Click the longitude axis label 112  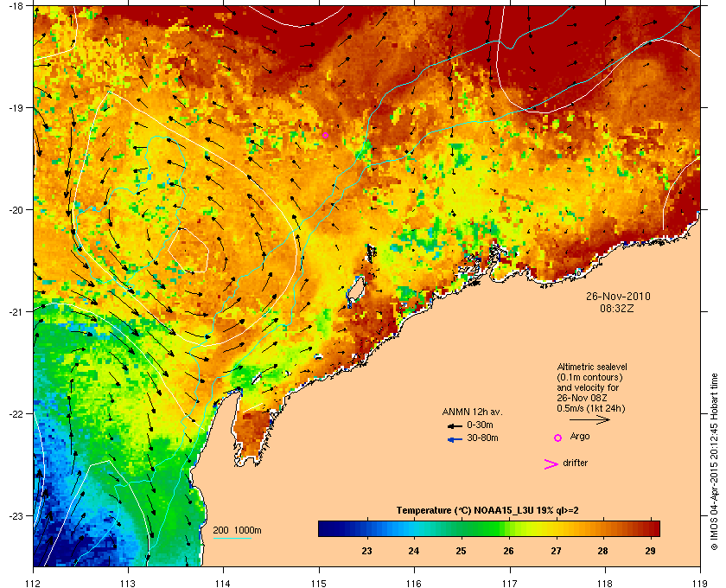click(34, 583)
